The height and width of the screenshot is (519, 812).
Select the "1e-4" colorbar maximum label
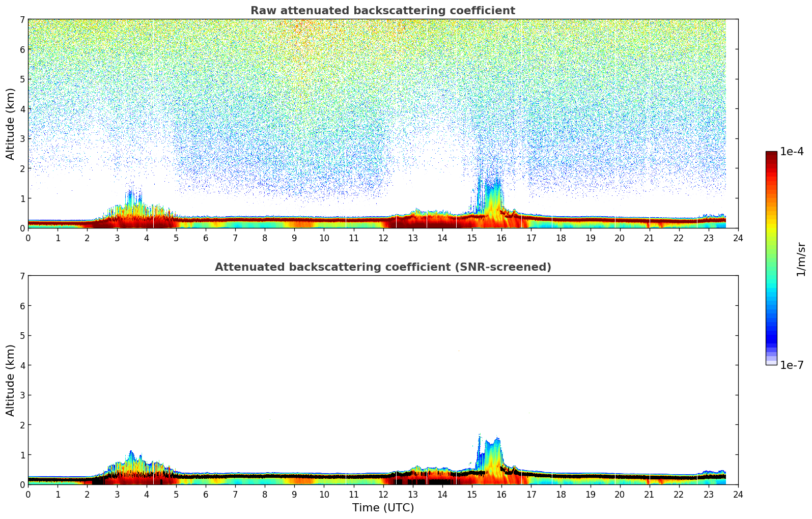[792, 152]
